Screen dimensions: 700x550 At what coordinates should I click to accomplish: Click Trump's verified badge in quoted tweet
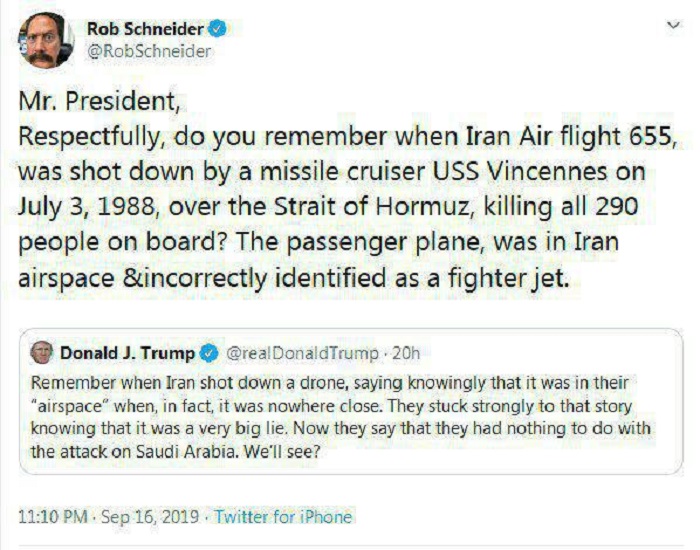coord(210,353)
